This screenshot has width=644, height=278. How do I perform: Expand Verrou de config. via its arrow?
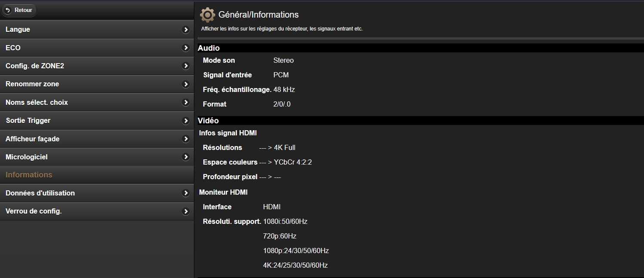tap(186, 211)
